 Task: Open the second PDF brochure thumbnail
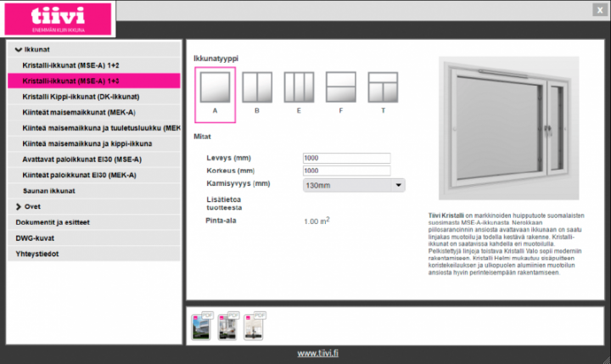[229, 324]
